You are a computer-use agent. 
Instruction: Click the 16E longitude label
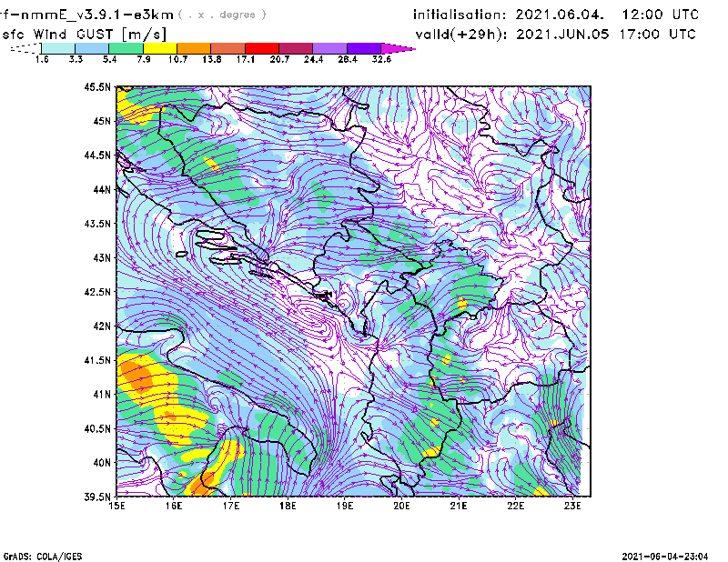click(x=174, y=506)
